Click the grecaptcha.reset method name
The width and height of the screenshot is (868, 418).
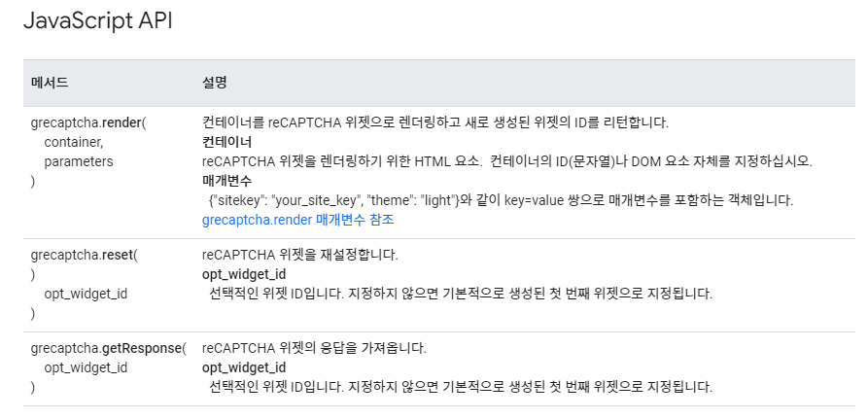(x=85, y=256)
